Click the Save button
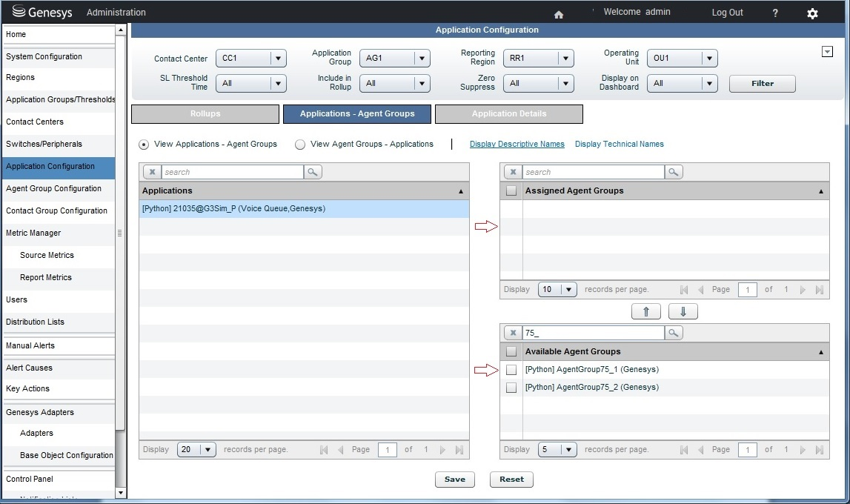Image resolution: width=850 pixels, height=504 pixels. pos(455,479)
